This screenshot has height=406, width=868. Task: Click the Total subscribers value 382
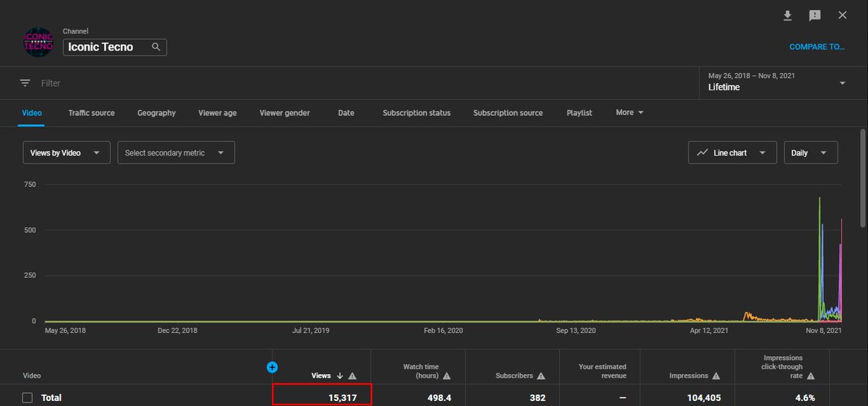536,398
